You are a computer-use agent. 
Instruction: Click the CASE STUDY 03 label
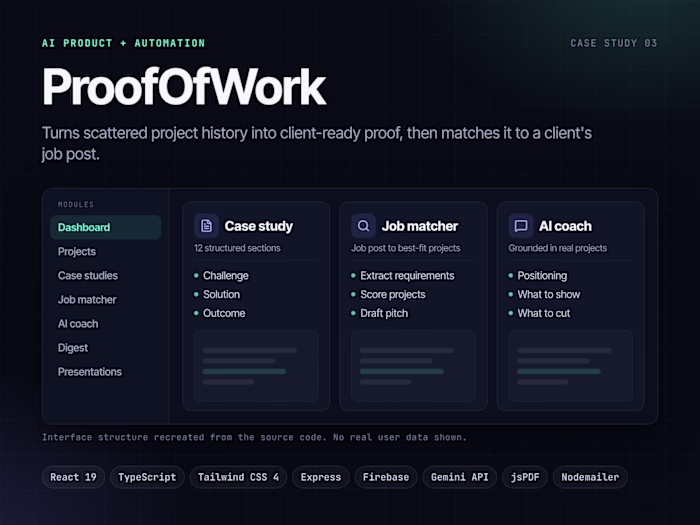coord(613,43)
